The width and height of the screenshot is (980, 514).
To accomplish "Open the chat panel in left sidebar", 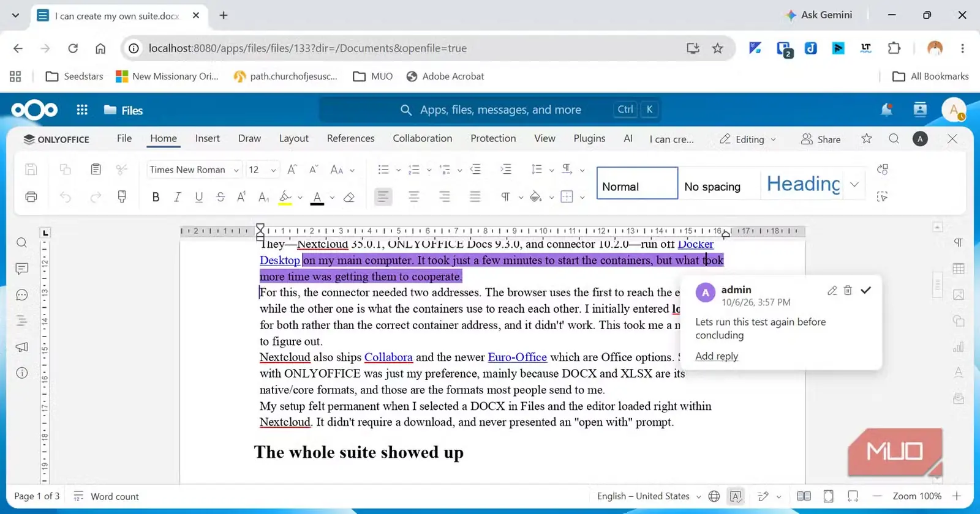I will 22,295.
